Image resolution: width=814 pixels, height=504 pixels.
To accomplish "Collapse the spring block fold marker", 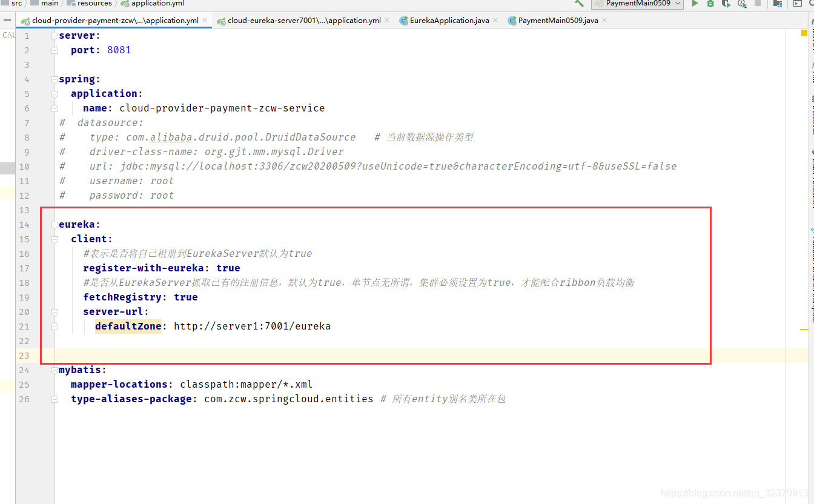I will [x=55, y=79].
